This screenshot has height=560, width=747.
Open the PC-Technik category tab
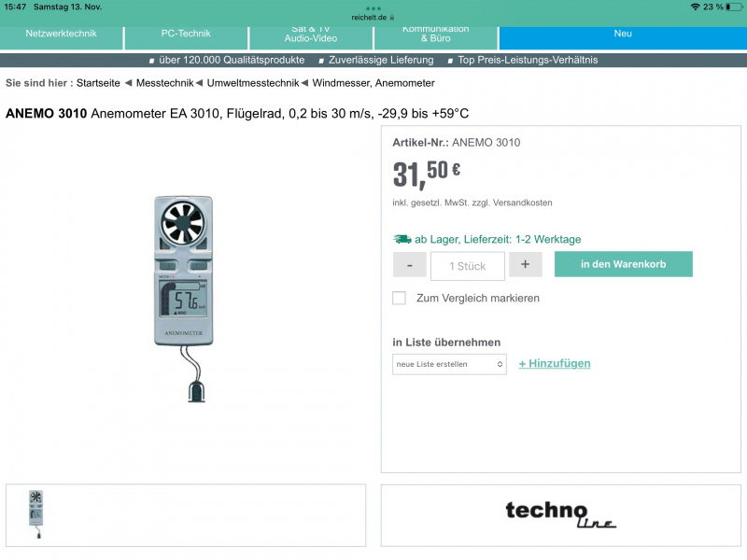186,37
